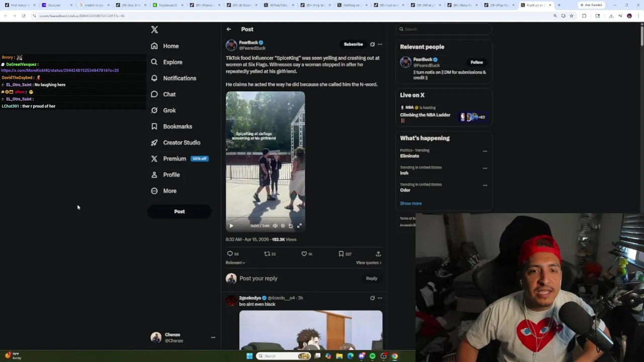Click the sidebar Post button
Screen dimensions: 644x362
click(x=179, y=212)
